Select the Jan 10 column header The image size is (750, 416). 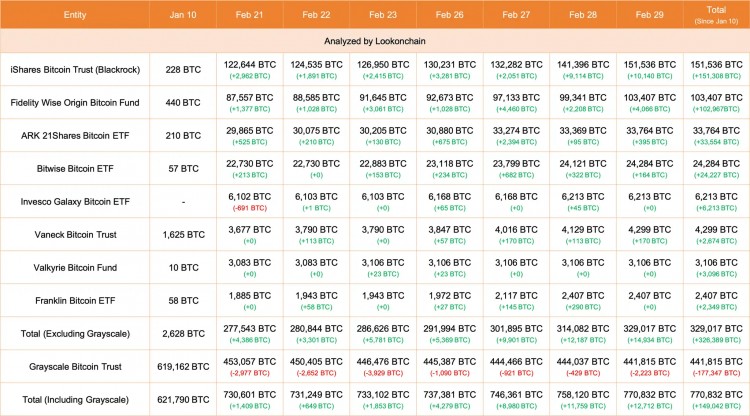click(183, 15)
